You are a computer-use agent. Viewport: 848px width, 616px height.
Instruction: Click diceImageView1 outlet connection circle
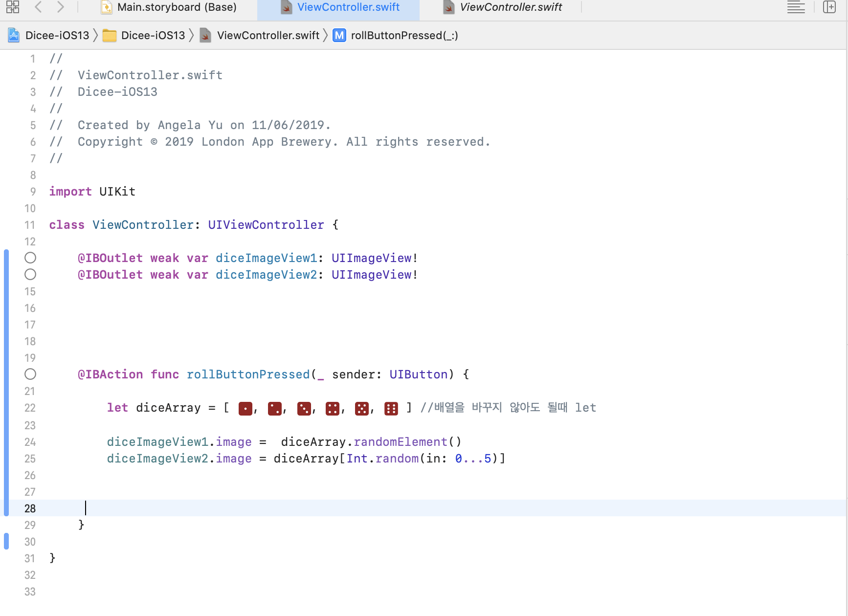coord(30,258)
